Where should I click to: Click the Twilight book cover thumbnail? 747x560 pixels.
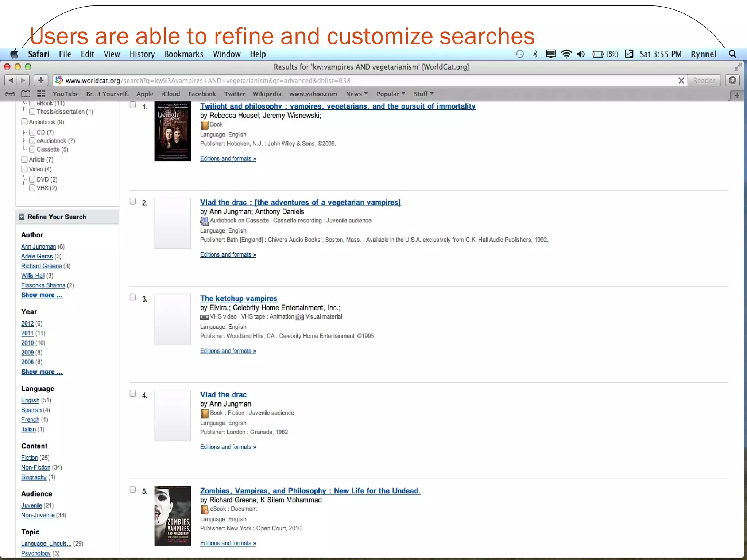pyautogui.click(x=173, y=131)
